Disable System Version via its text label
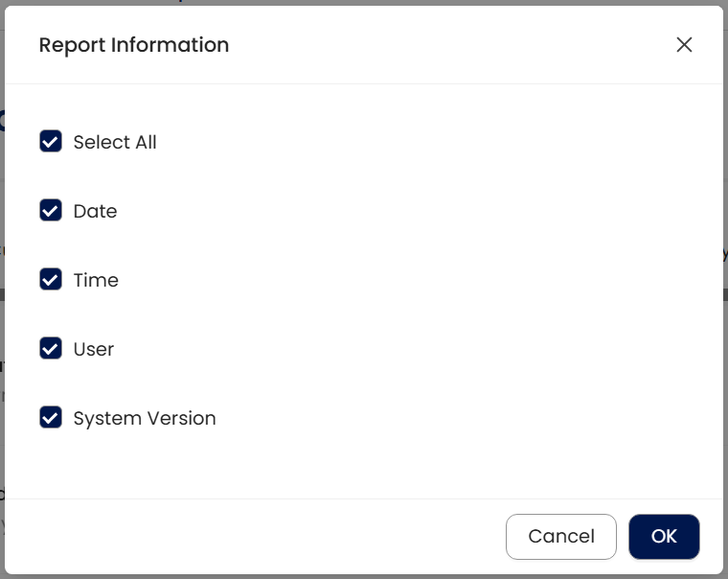 [x=145, y=418]
